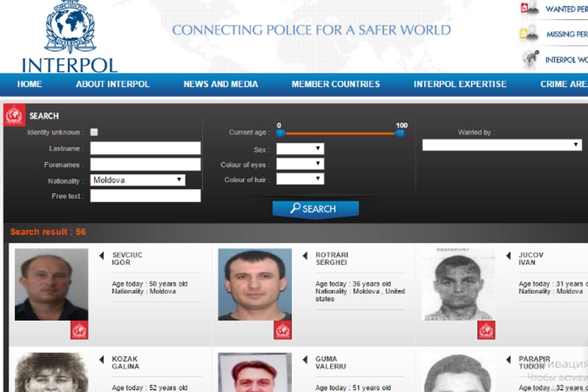The width and height of the screenshot is (588, 392).
Task: Open SEVCIUC IGOR notice link
Action: pos(127,258)
